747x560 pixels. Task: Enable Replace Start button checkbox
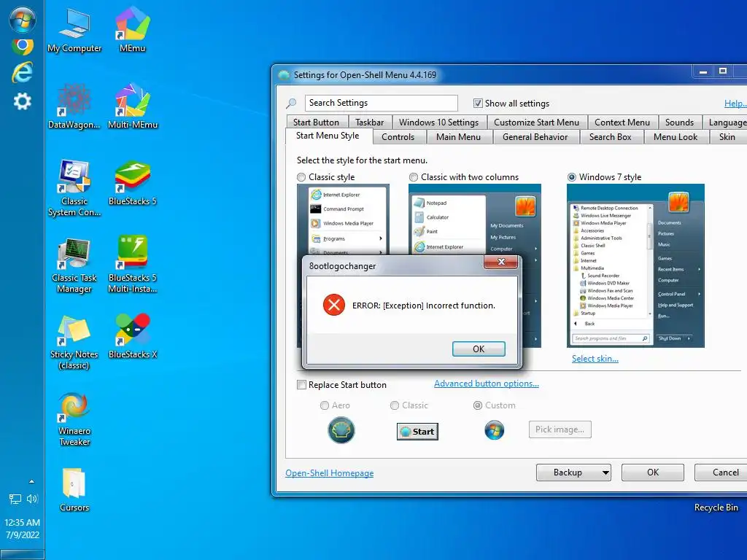click(x=301, y=385)
